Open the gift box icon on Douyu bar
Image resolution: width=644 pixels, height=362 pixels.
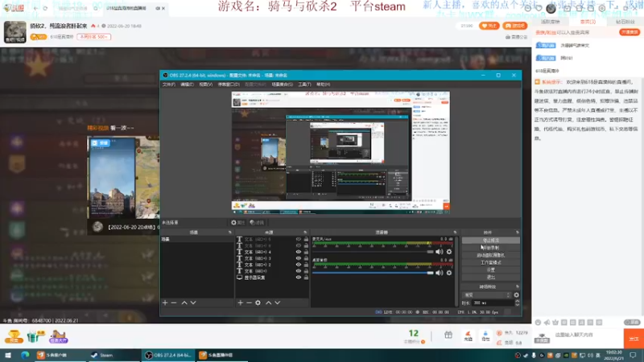tap(448, 335)
